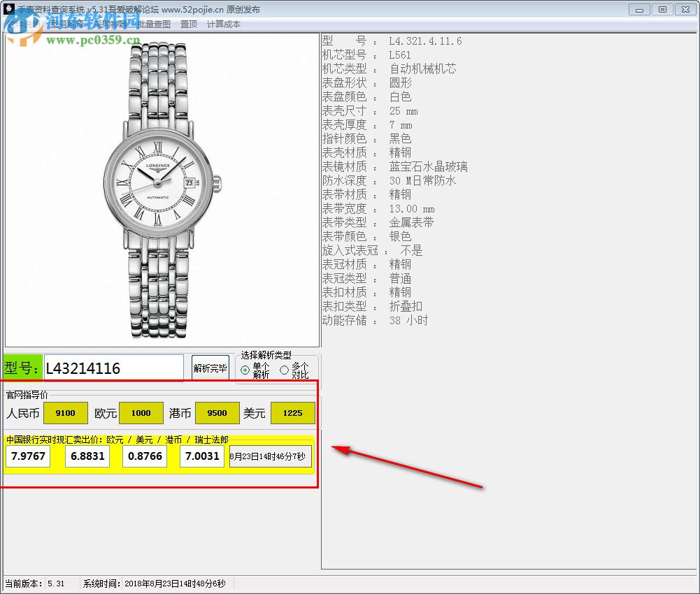Click the 系统时间 status bar entry
Screen dimensions: 700x594
tap(155, 584)
